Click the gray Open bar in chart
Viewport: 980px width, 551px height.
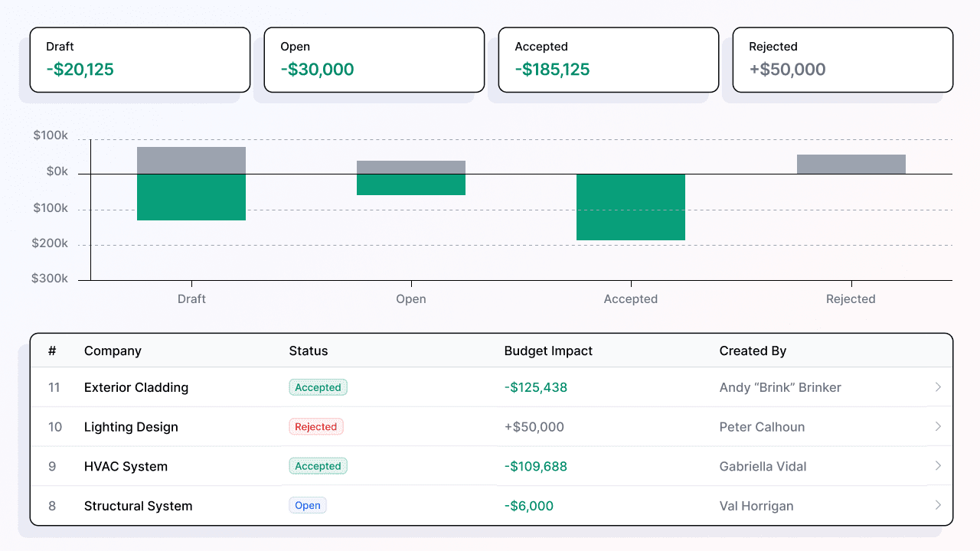[411, 167]
